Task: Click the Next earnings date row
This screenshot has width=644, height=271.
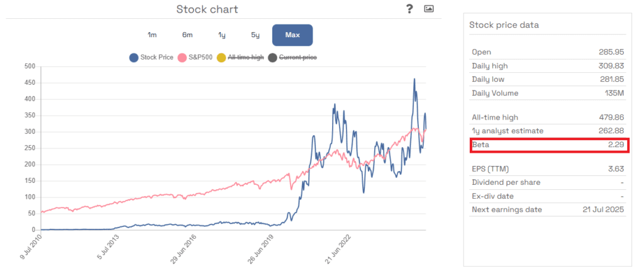Action: pyautogui.click(x=547, y=209)
